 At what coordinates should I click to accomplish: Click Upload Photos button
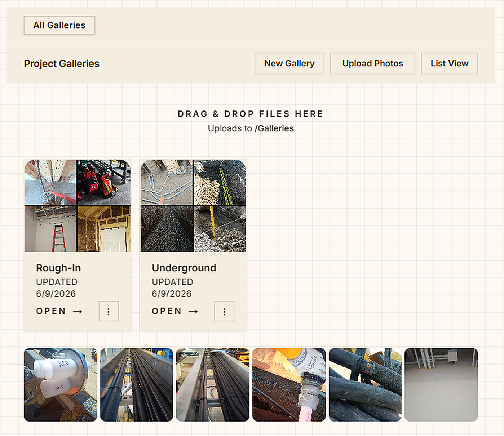pyautogui.click(x=373, y=64)
